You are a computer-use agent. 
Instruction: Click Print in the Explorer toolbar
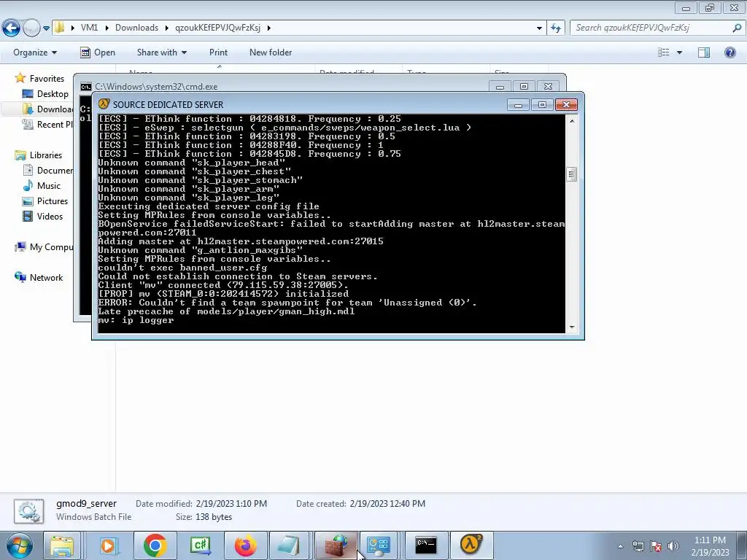(x=218, y=52)
